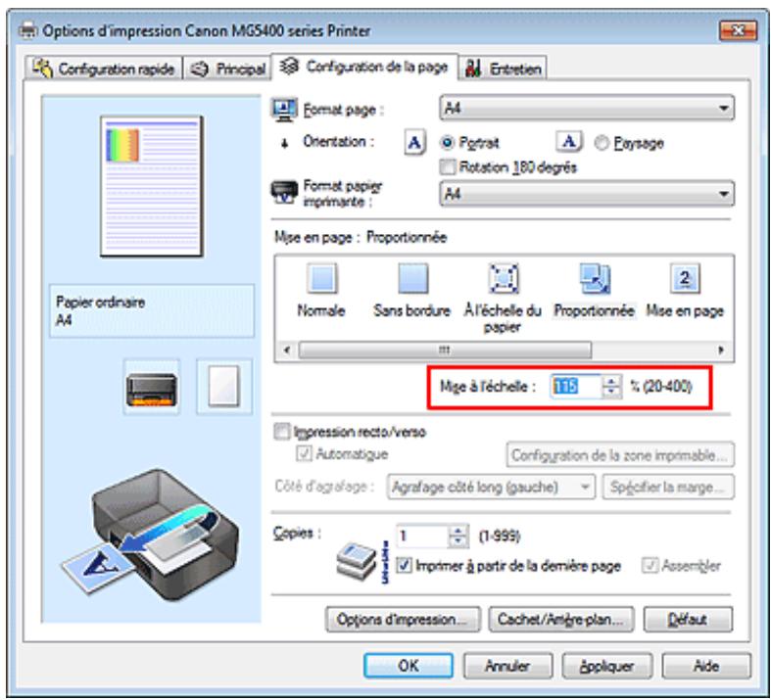Click the layout list right scroll arrow
The image size is (771, 700).
721,350
